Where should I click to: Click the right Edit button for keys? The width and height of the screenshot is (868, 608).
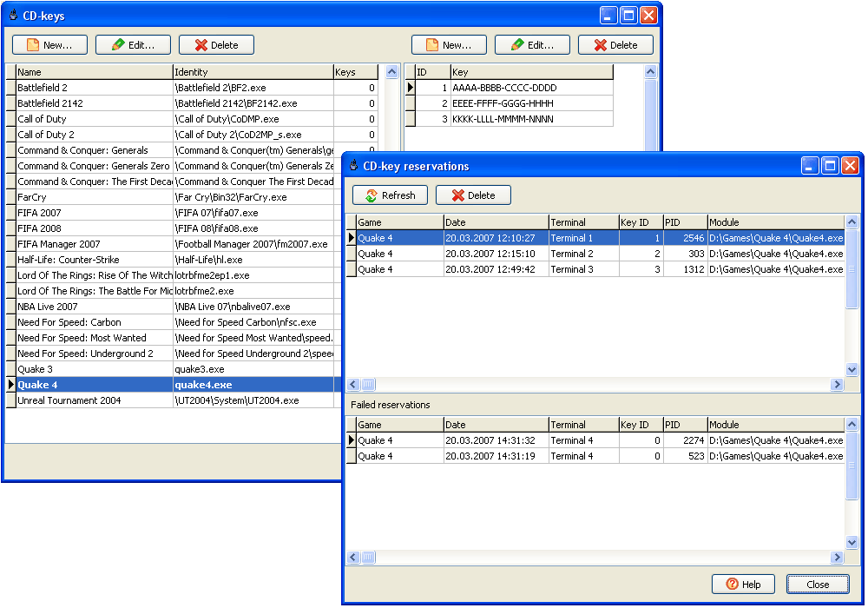[x=532, y=45]
